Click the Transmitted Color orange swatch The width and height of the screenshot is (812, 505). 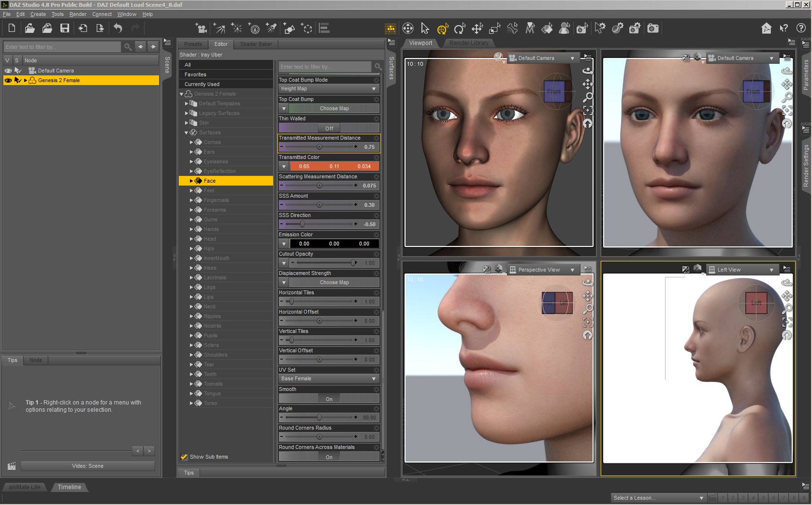pyautogui.click(x=334, y=166)
